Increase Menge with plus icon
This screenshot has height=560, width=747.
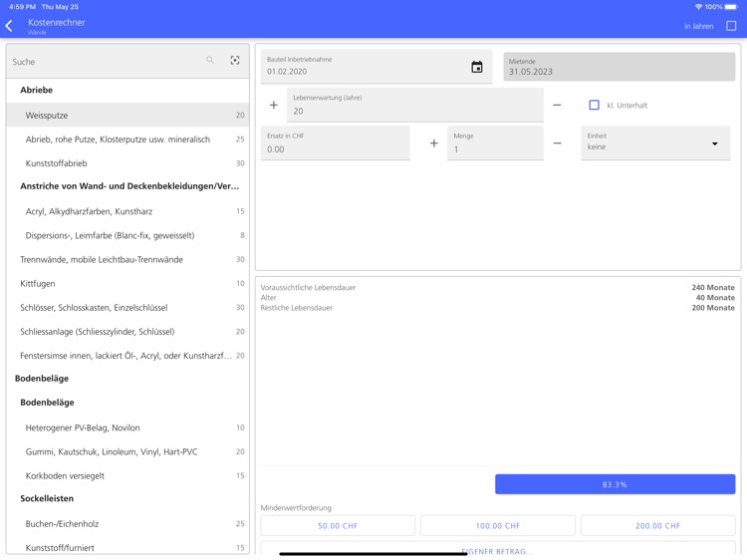click(434, 142)
